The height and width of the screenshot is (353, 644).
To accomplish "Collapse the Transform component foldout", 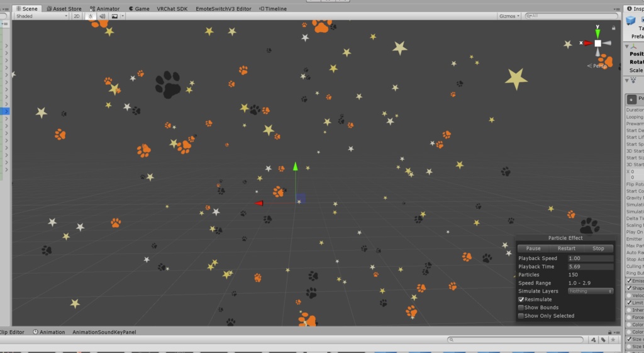I will [x=627, y=47].
